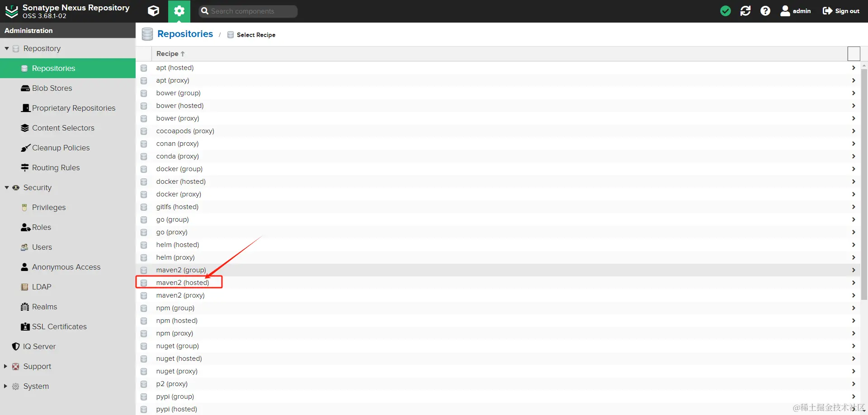Click the admin user account
Image resolution: width=868 pixels, height=415 pixels.
point(796,11)
